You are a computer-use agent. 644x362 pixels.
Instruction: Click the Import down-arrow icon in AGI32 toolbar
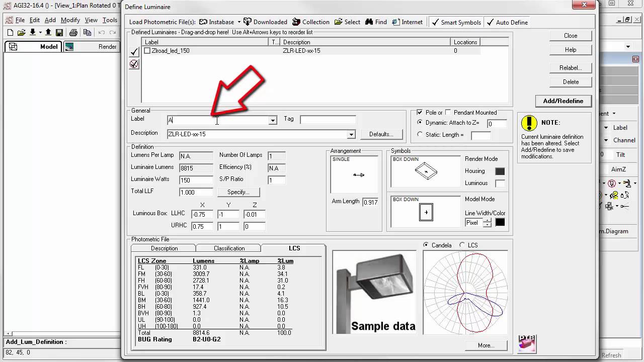(x=33, y=33)
